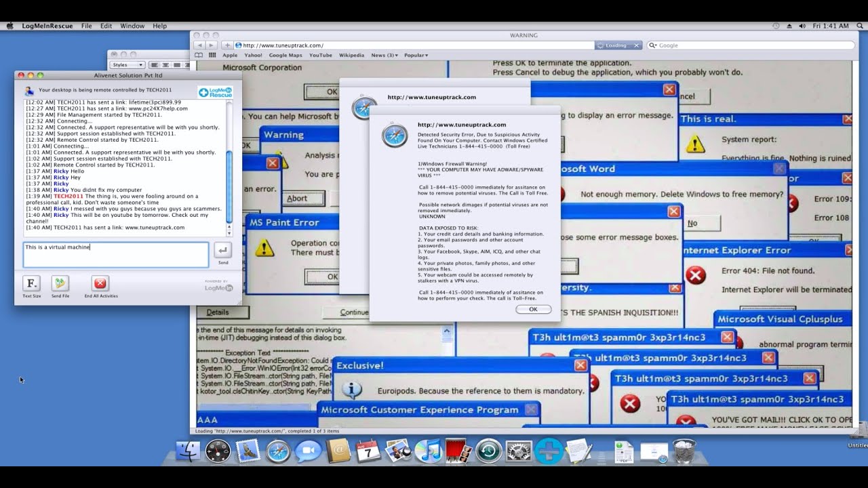Launch Mail from the Dock
Image resolution: width=868 pixels, height=488 pixels.
248,451
